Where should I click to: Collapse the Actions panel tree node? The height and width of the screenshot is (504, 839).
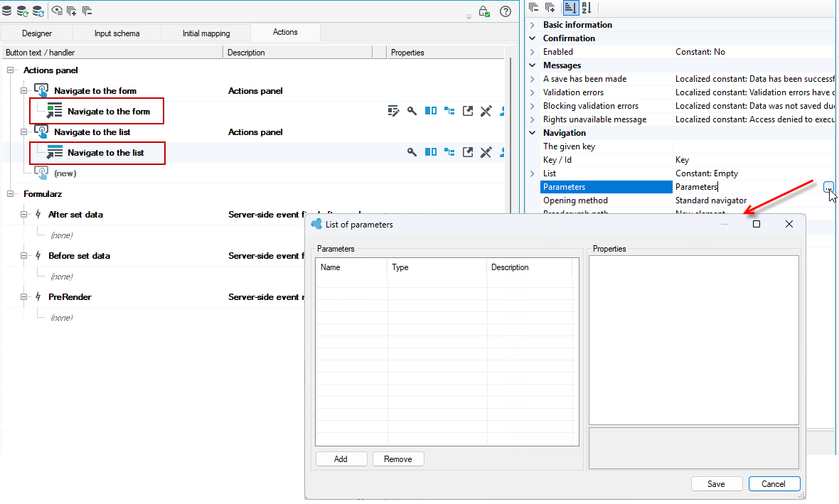(x=10, y=70)
